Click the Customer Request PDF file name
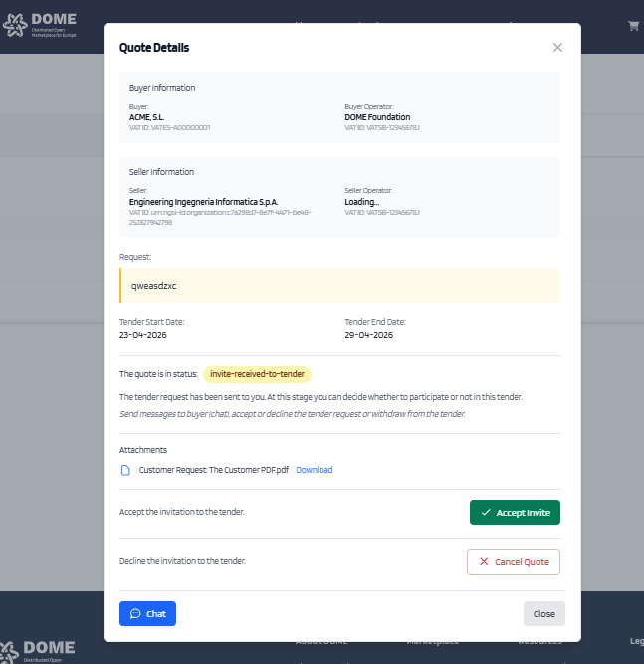Viewport: 644px width, 664px height. [x=214, y=470]
